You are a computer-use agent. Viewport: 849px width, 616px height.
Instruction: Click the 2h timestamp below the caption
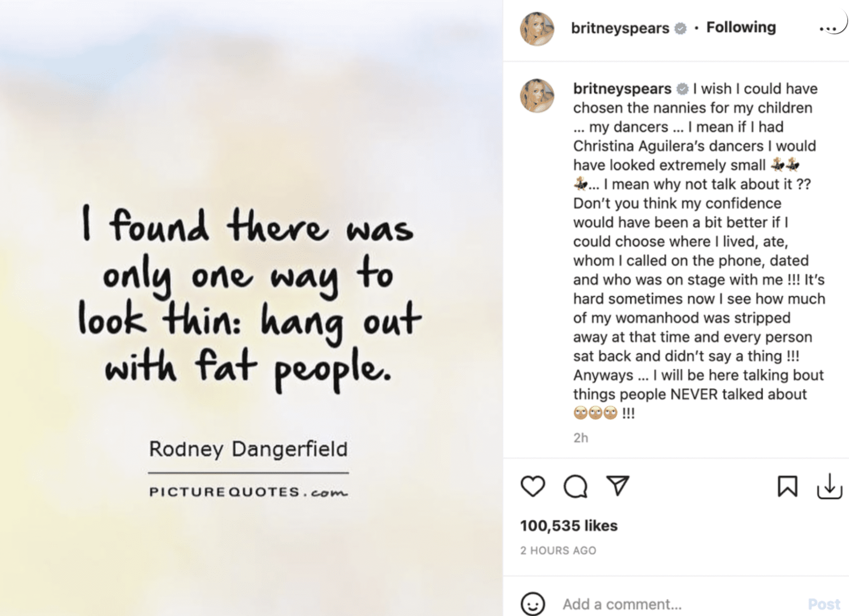click(579, 438)
